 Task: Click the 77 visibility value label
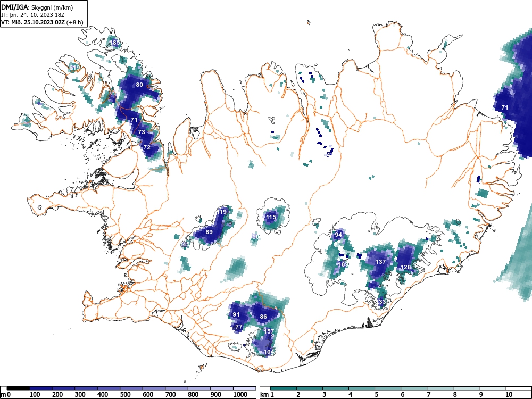coord(239,327)
